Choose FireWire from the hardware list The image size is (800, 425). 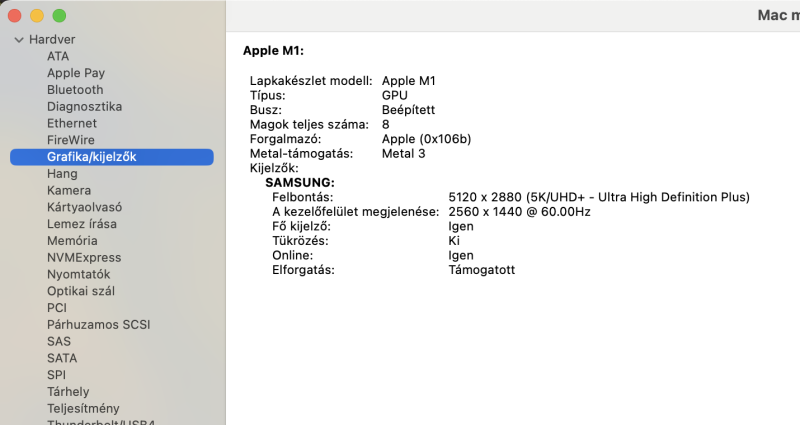point(71,140)
